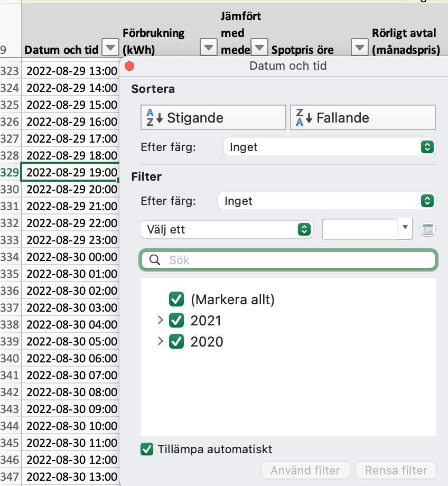This screenshot has width=448, height=486.
Task: Click row header 323
Action: [10, 71]
